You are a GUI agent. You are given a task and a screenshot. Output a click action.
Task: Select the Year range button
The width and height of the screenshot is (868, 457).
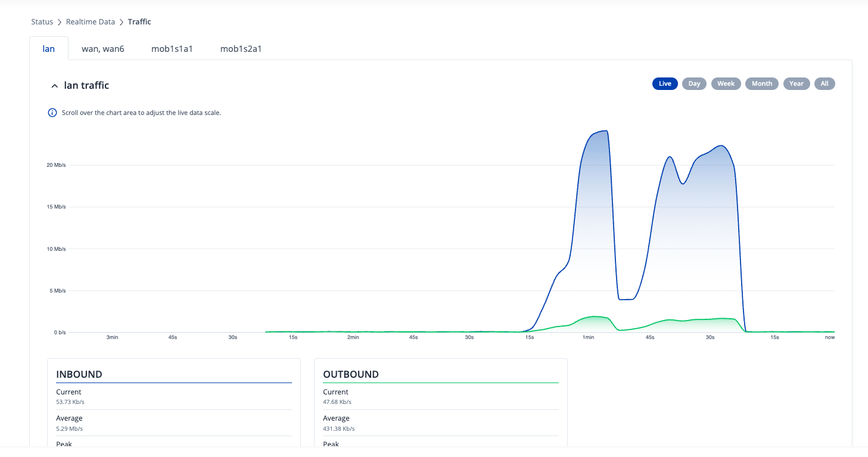797,84
